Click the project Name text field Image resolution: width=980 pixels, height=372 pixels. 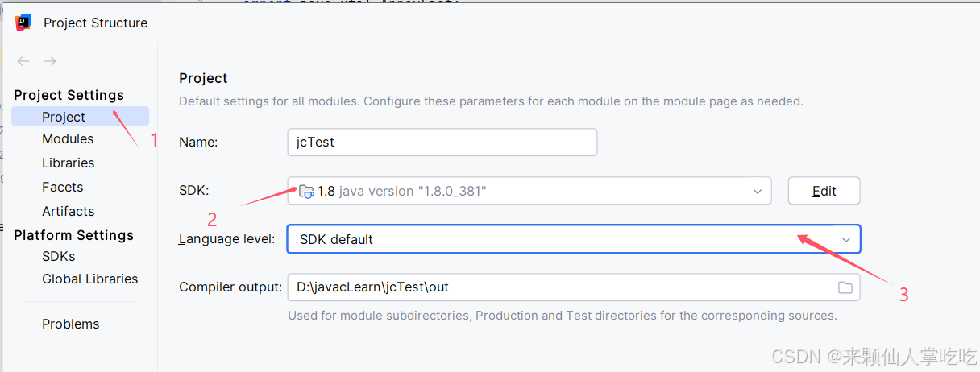[x=442, y=143]
